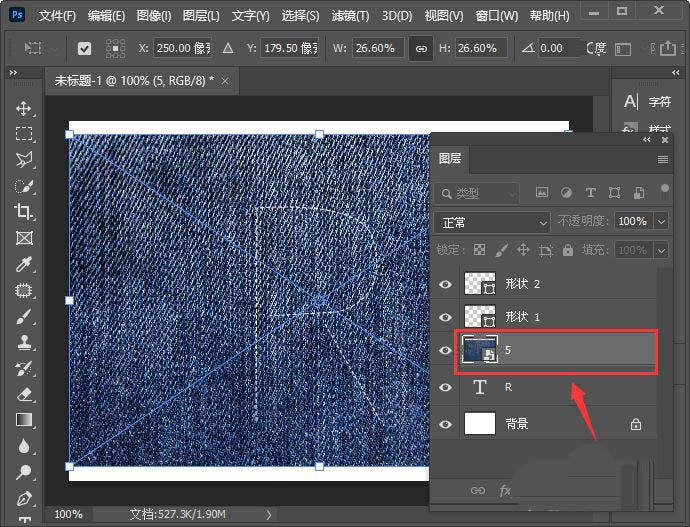Screen dimensions: 690x527
Task: Hide layer 5 visibility eye
Action: [445, 350]
